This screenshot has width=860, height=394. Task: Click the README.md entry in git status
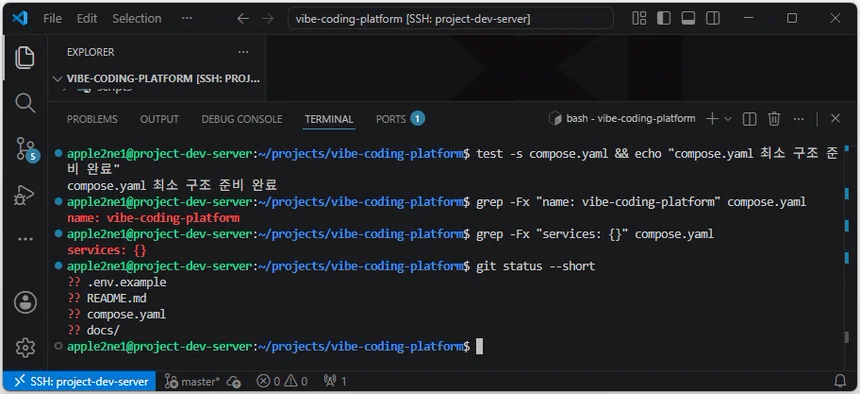pyautogui.click(x=116, y=299)
